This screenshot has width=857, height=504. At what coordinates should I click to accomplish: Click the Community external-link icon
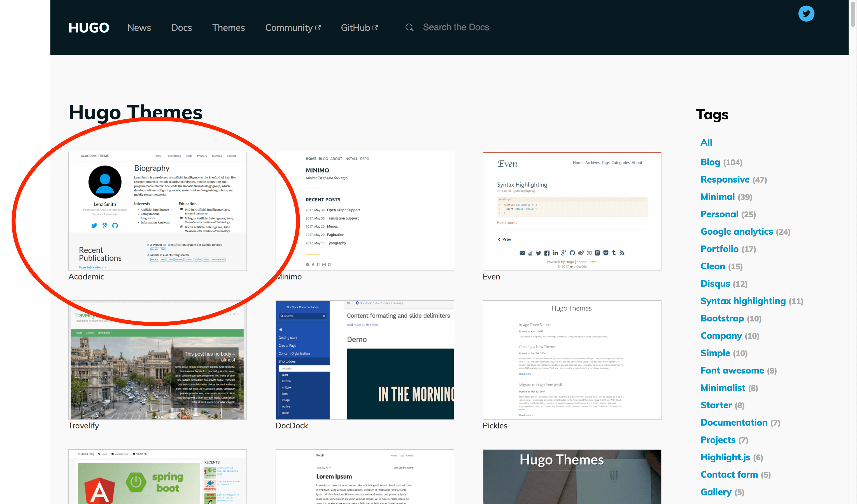tap(318, 28)
